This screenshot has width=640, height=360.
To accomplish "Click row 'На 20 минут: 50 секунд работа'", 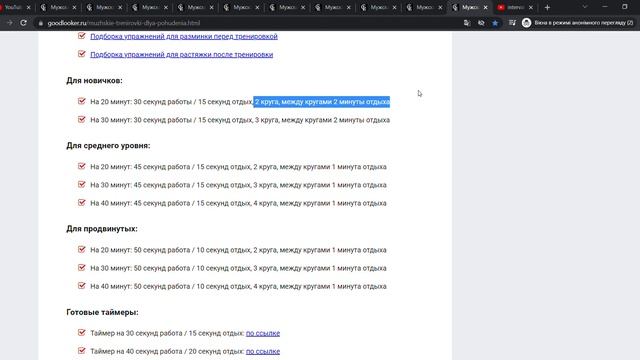I will 238,250.
